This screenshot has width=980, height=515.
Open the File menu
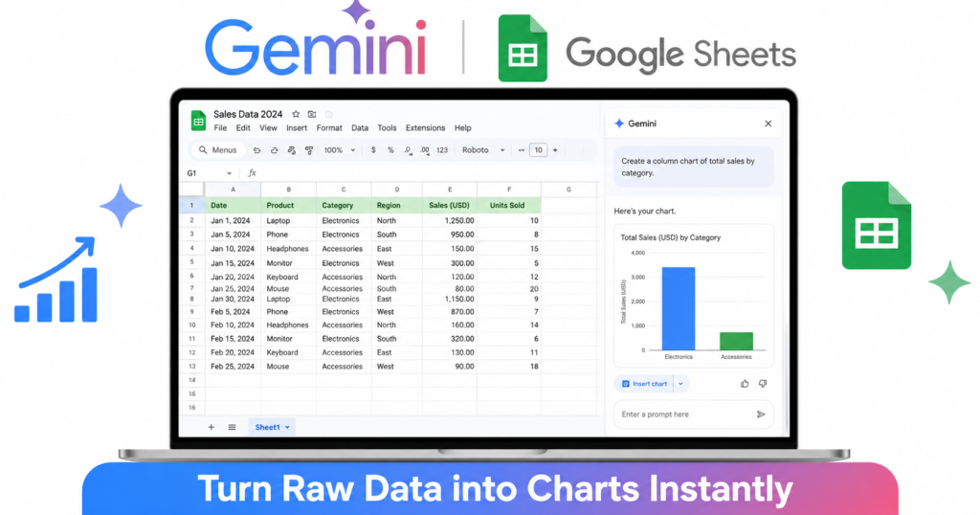click(x=221, y=128)
